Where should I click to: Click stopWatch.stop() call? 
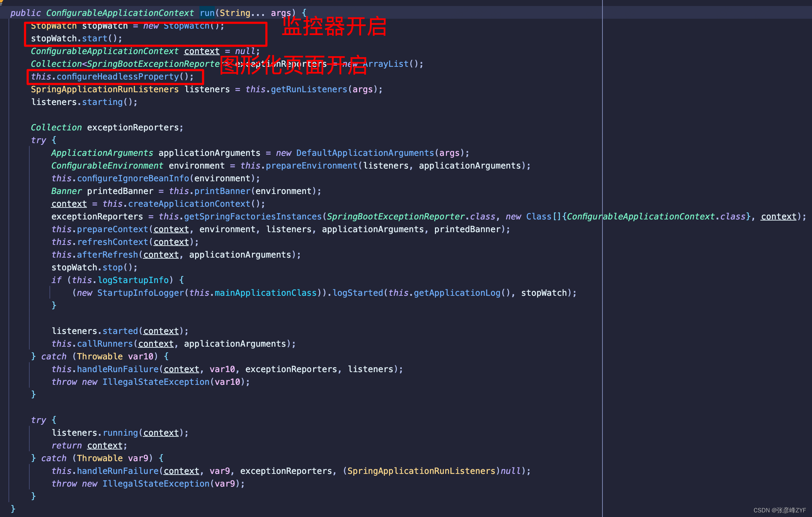coord(94,268)
